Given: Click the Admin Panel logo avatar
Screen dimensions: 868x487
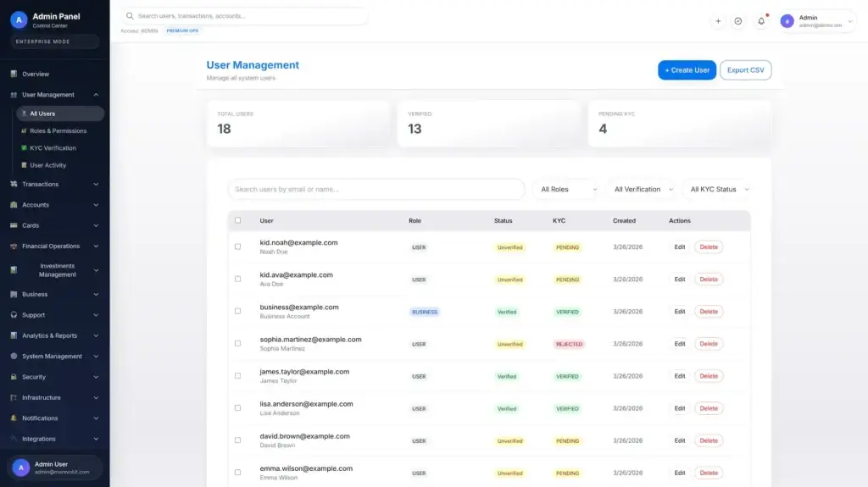Looking at the screenshot, I should click(19, 20).
